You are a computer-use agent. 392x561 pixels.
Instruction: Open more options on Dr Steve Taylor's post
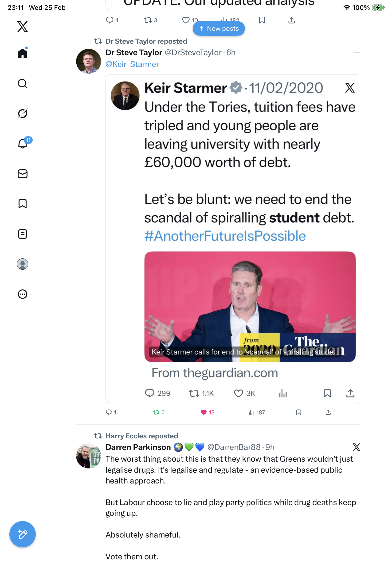(x=357, y=53)
